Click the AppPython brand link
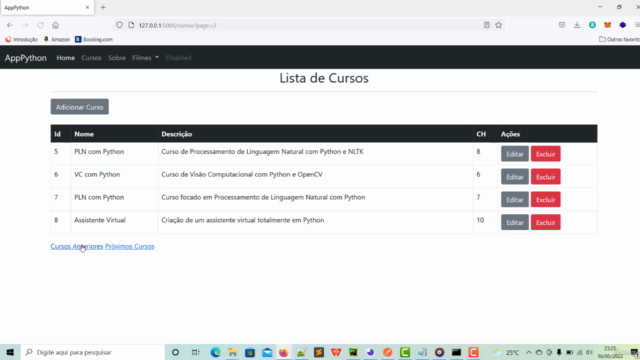 tap(26, 58)
